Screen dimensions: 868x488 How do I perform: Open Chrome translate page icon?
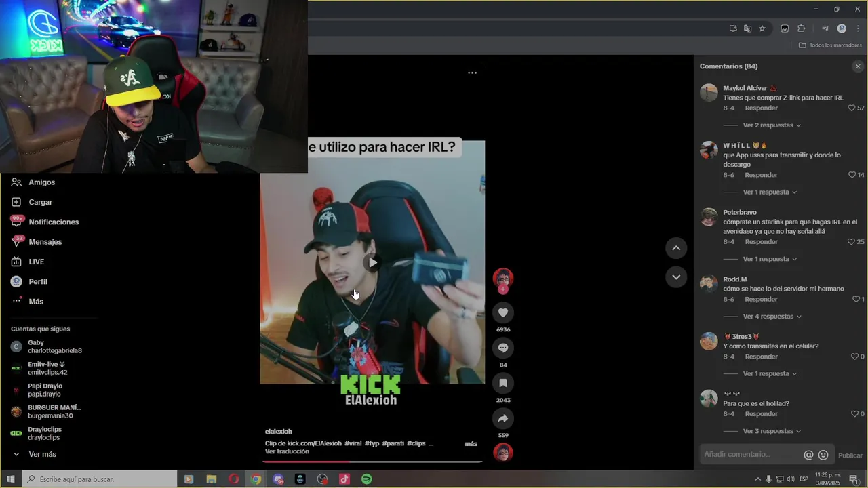(x=747, y=28)
